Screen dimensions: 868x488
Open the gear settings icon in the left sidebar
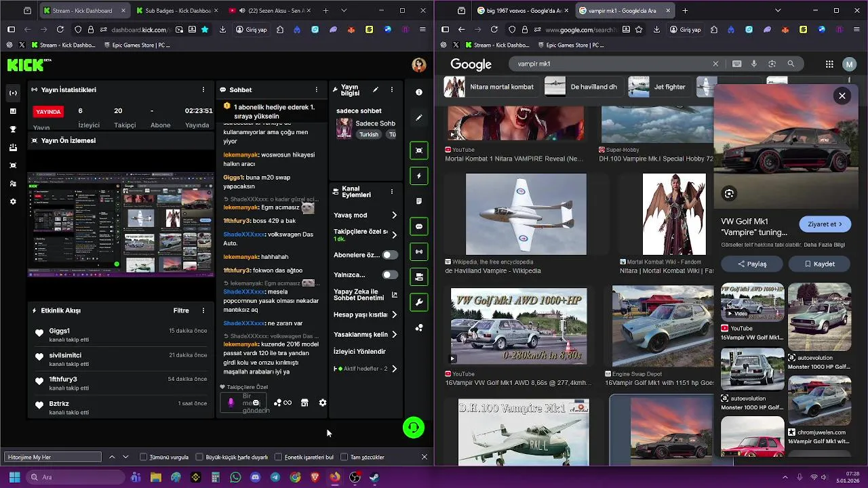coord(13,202)
